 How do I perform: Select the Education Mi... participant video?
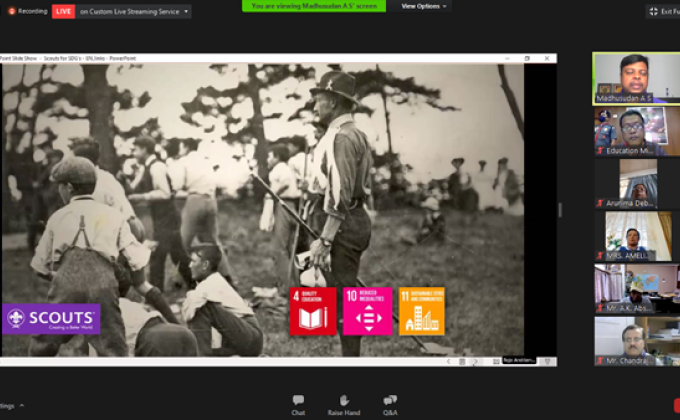636,131
